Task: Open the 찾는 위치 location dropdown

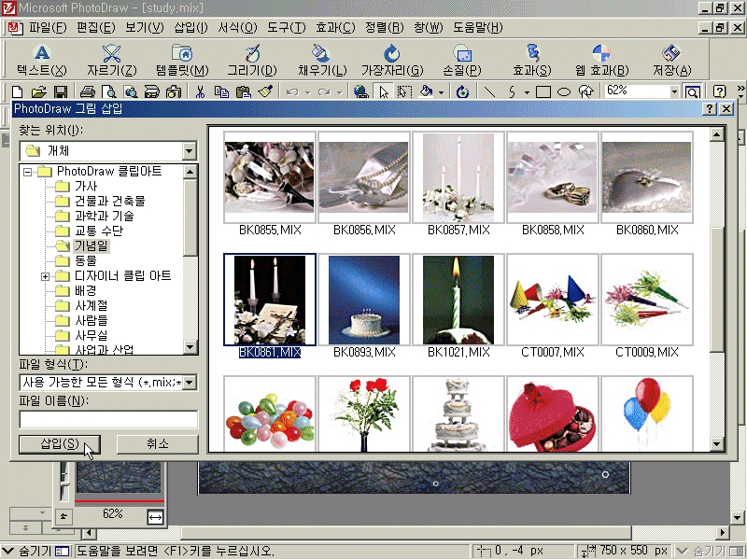Action: pos(190,150)
